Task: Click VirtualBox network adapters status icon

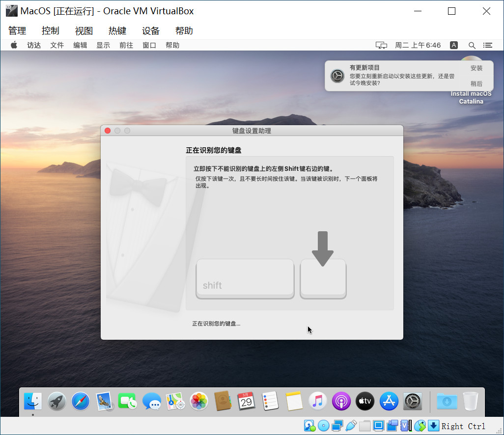Action: click(x=337, y=426)
